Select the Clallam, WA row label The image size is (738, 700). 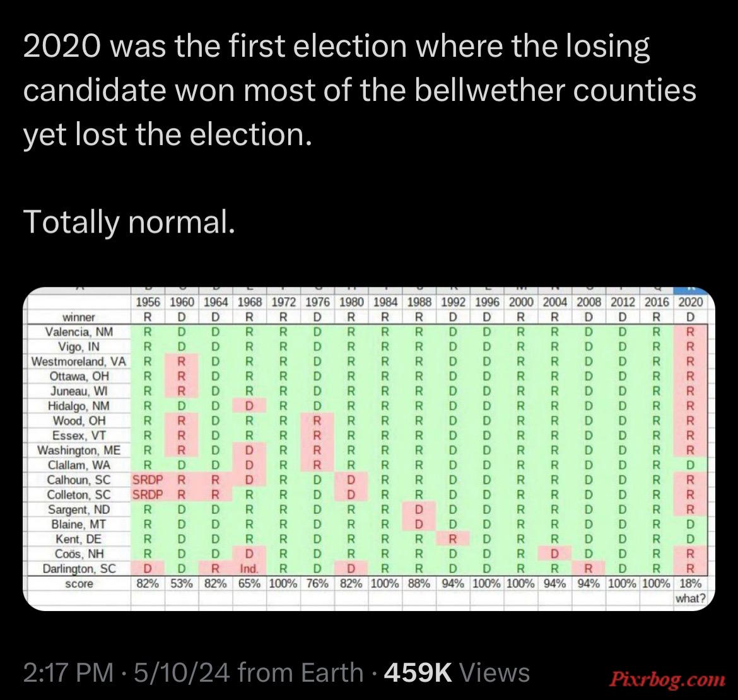click(x=79, y=465)
